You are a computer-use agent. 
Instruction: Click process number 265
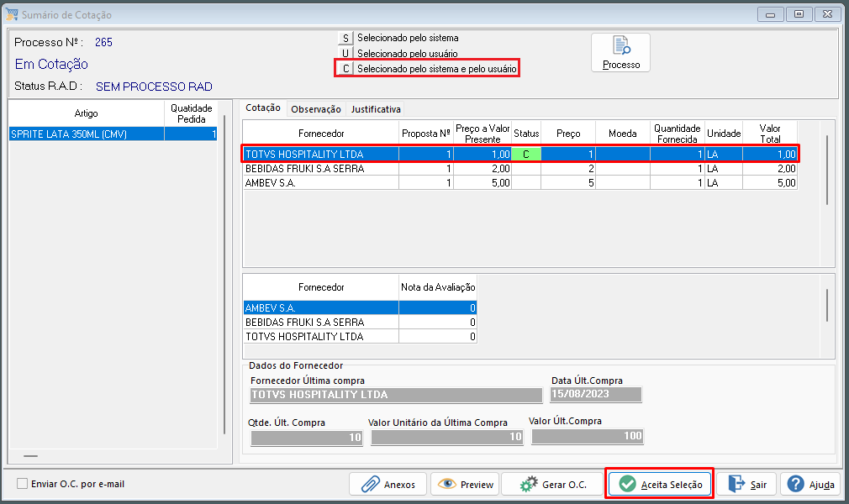pos(103,42)
